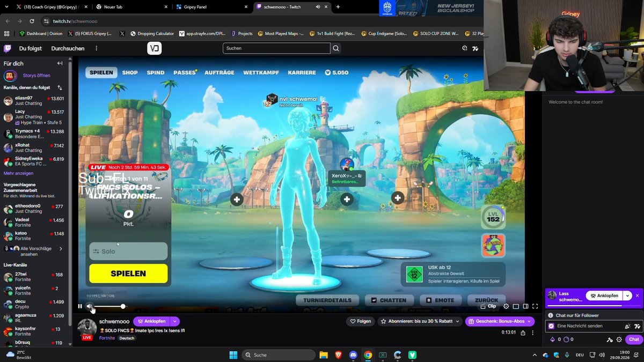The width and height of the screenshot is (644, 362).
Task: Click the Deutsch language tag
Action: pyautogui.click(x=127, y=338)
